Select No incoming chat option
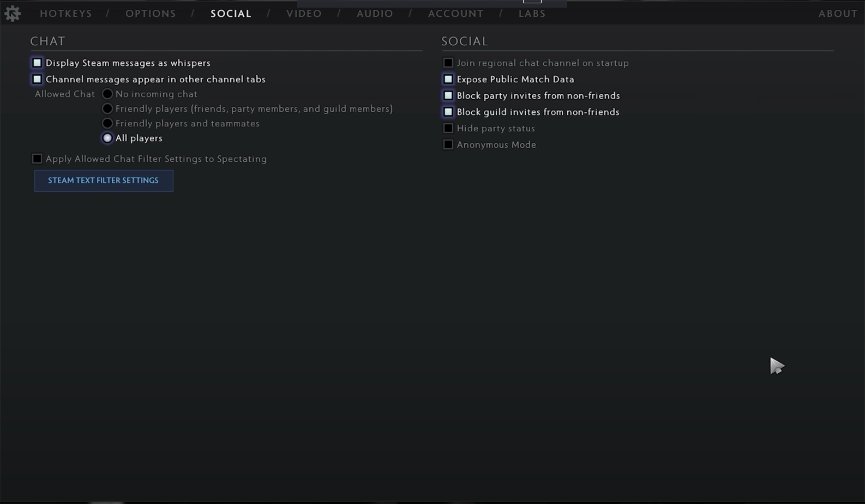 point(107,94)
